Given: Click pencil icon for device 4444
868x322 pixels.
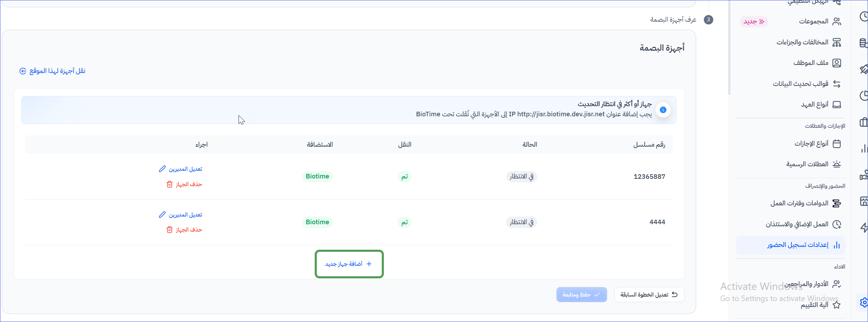Looking at the screenshot, I should point(162,215).
